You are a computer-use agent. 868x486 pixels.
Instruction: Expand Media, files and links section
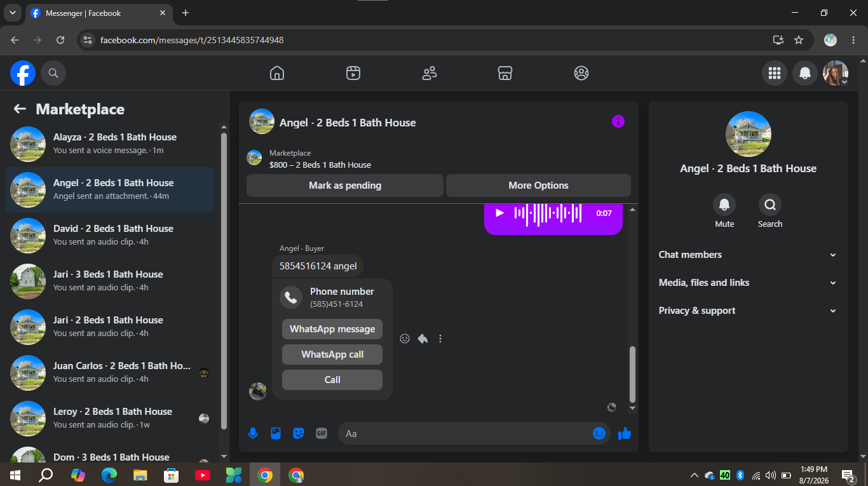click(747, 283)
